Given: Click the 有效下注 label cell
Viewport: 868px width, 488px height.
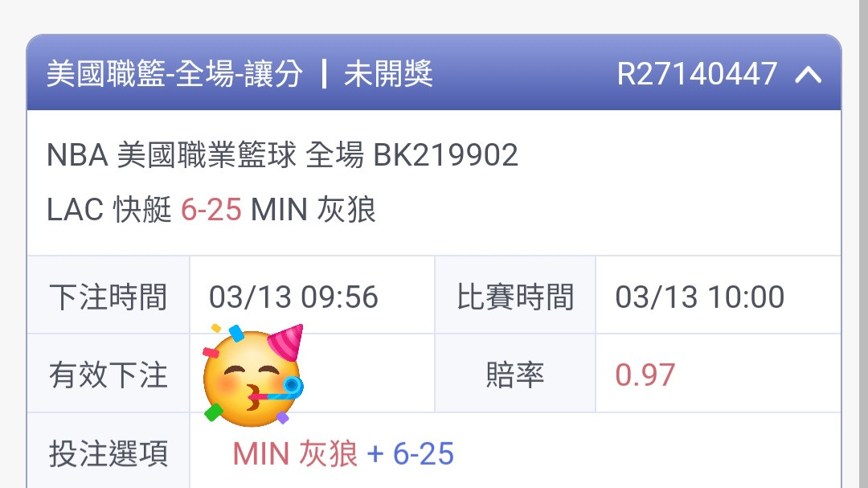Looking at the screenshot, I should tap(108, 374).
